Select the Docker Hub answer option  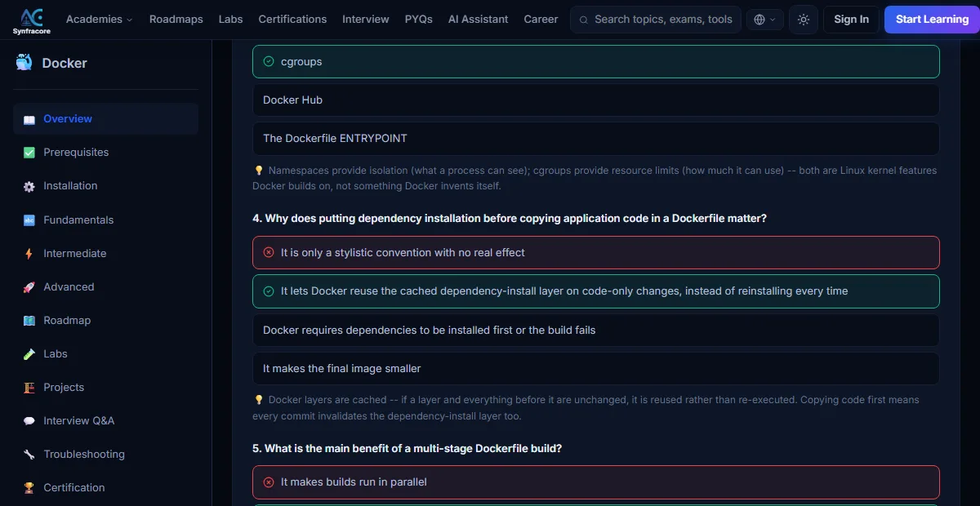(596, 100)
